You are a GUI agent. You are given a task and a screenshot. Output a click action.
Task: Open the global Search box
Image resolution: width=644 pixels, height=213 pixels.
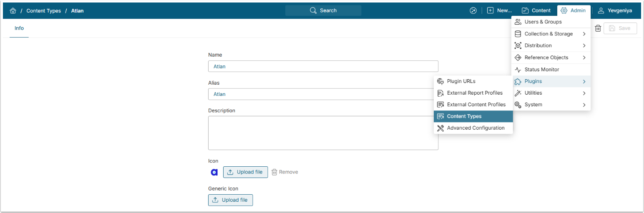pos(323,10)
